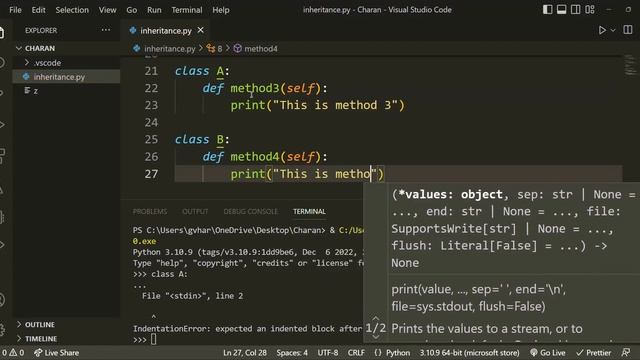Change end of line sequence CRLF

point(356,353)
